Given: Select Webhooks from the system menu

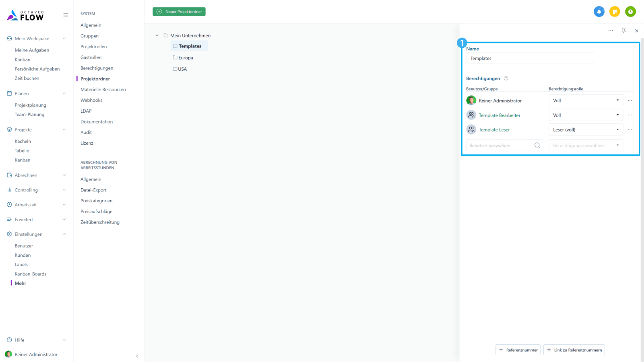Looking at the screenshot, I should click(x=91, y=100).
